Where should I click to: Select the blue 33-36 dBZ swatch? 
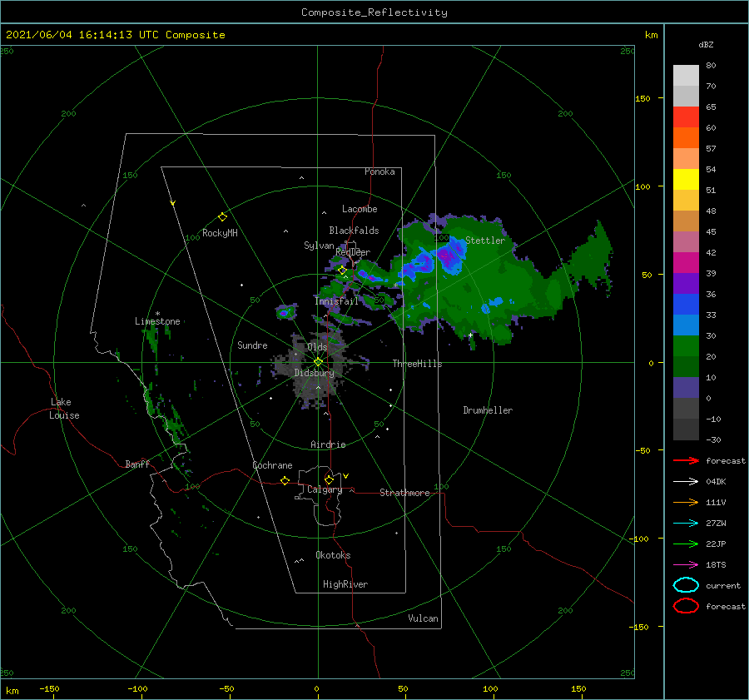pos(686,304)
